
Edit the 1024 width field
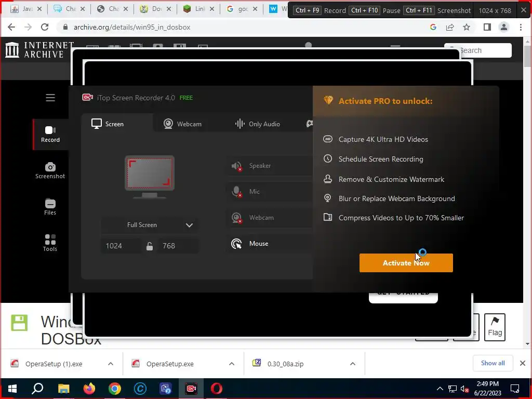coord(121,246)
